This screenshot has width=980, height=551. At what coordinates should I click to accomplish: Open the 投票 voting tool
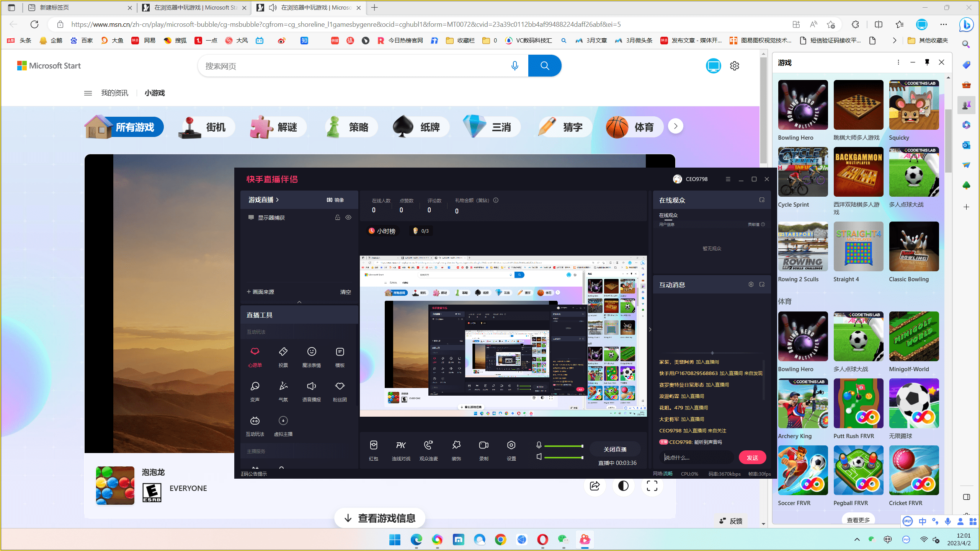(283, 357)
